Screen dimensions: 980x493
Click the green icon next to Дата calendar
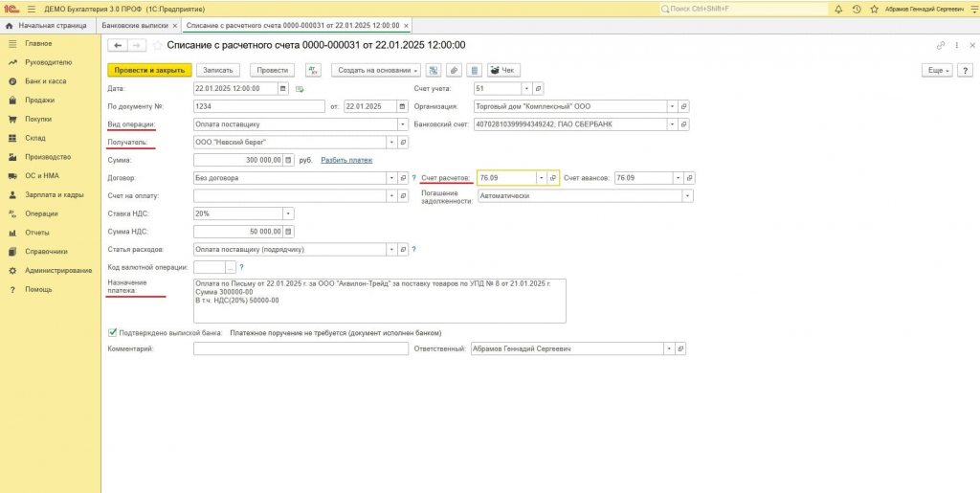(x=300, y=89)
